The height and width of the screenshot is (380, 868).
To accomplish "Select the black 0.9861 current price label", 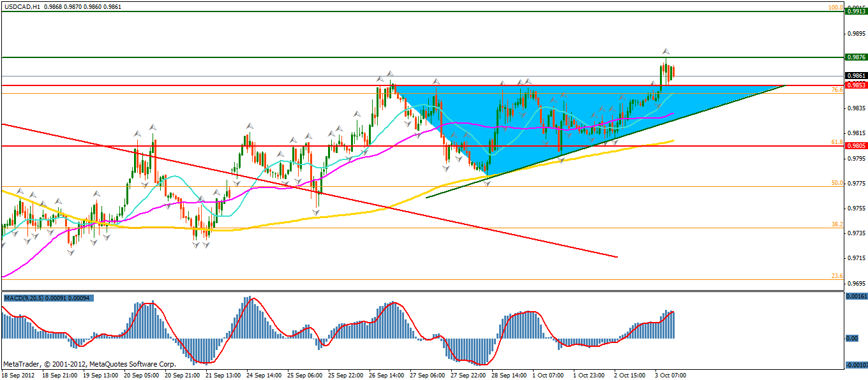I will [x=855, y=75].
